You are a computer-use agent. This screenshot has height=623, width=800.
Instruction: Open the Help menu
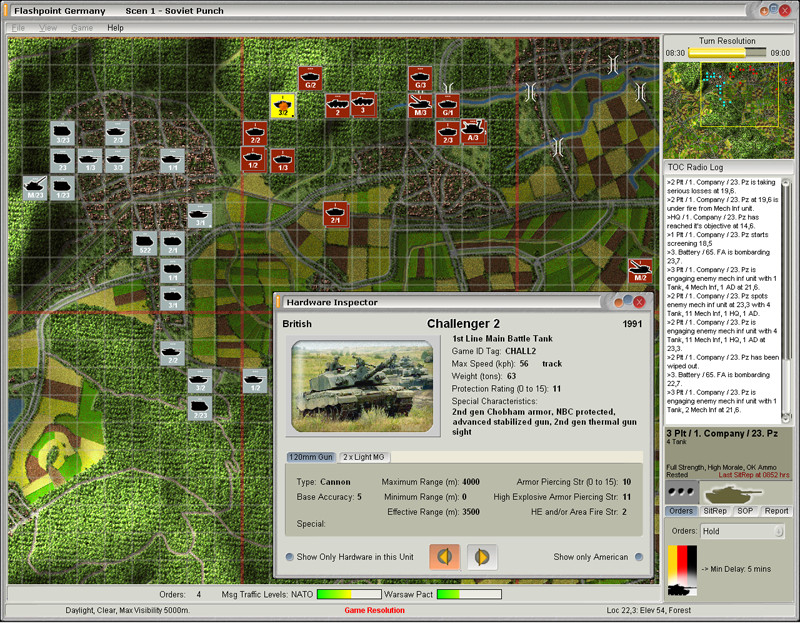coord(116,27)
